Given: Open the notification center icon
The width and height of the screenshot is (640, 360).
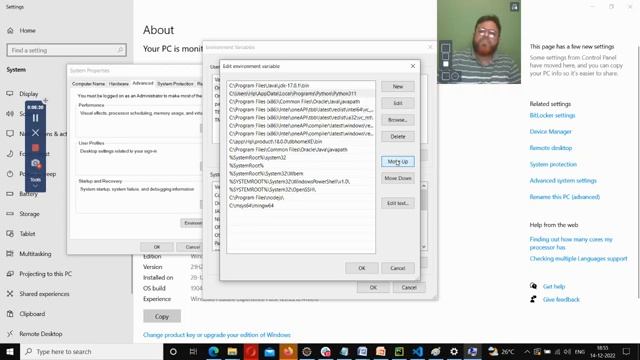Looking at the screenshot, I should (x=626, y=351).
